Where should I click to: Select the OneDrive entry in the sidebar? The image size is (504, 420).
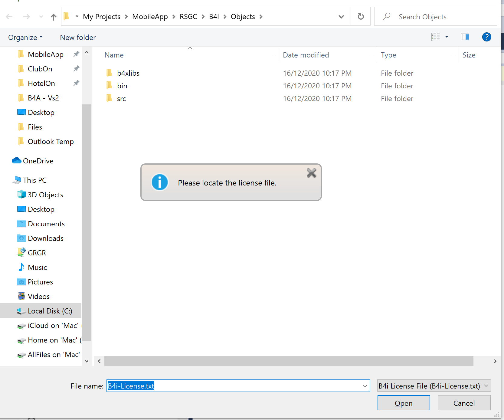pos(38,161)
